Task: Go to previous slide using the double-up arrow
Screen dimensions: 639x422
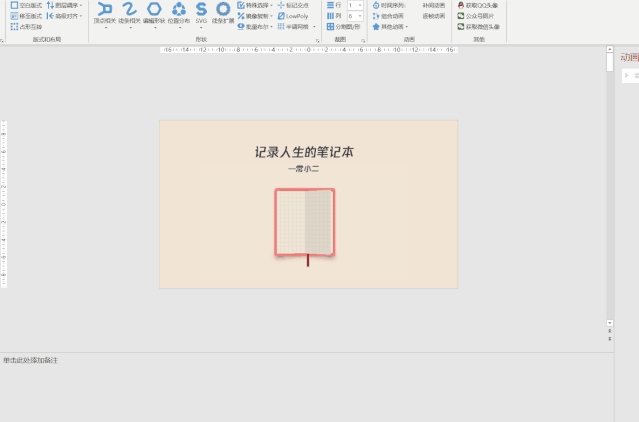Action: pos(610,331)
